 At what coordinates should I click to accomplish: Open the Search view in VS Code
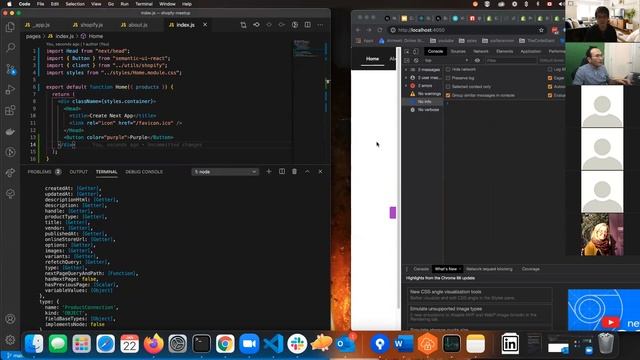pos(10,48)
